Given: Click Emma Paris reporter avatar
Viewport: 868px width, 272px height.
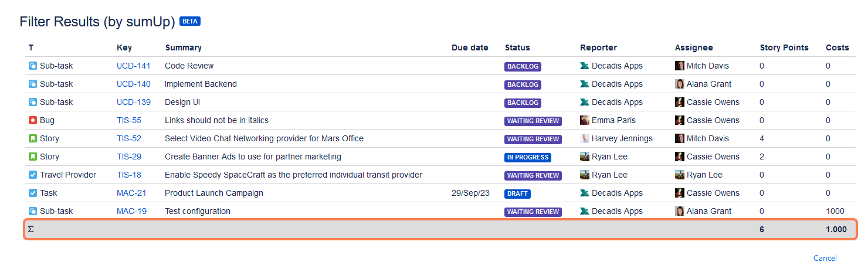Looking at the screenshot, I should [x=585, y=120].
